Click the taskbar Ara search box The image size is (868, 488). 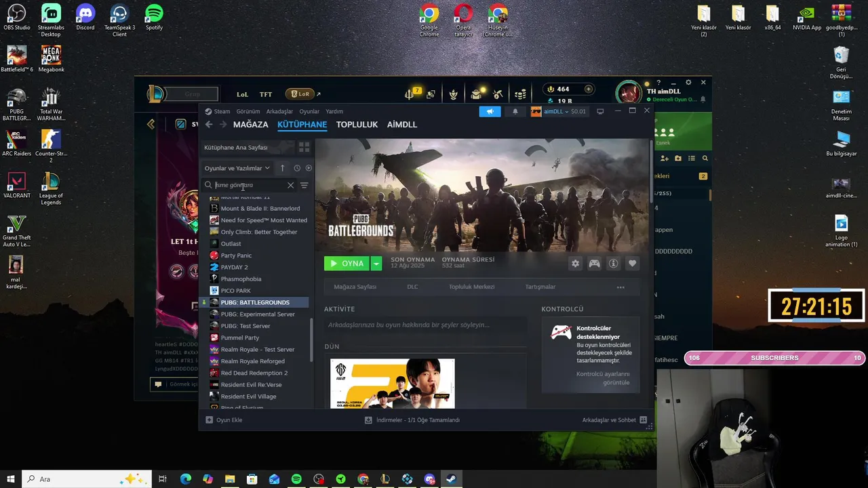click(87, 479)
